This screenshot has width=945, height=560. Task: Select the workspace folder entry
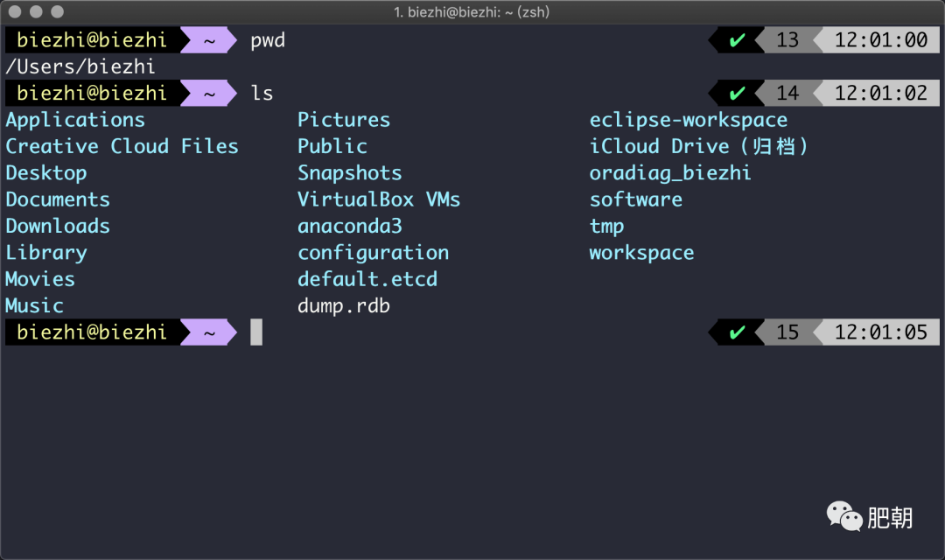point(641,253)
